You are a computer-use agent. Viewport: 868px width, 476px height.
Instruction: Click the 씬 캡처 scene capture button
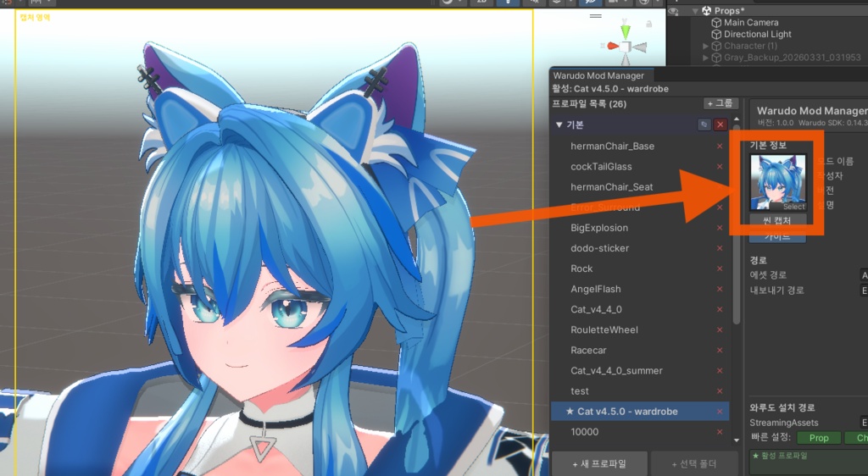777,220
